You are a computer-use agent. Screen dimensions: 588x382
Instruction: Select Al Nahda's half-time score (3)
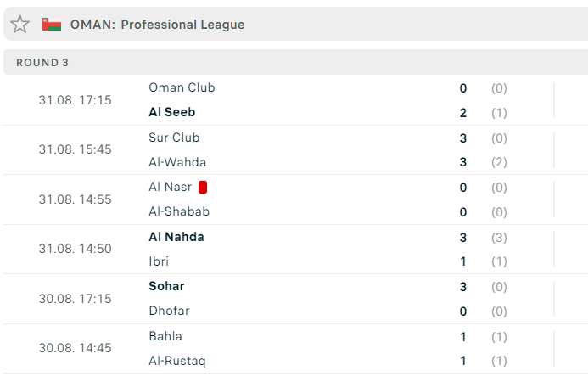click(499, 238)
